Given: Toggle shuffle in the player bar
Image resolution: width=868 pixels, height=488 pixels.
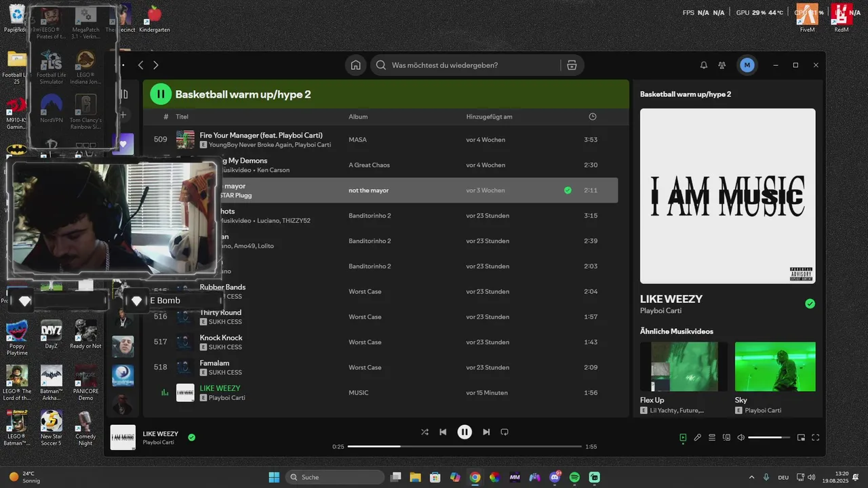Looking at the screenshot, I should [425, 432].
